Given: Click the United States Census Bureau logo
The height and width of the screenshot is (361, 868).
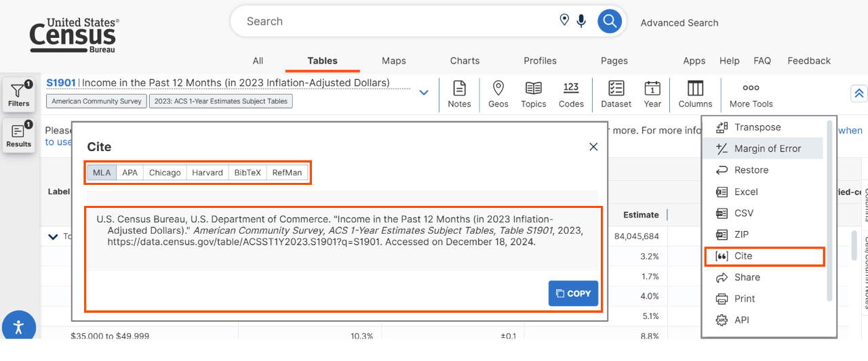Looking at the screenshot, I should pos(75,36).
